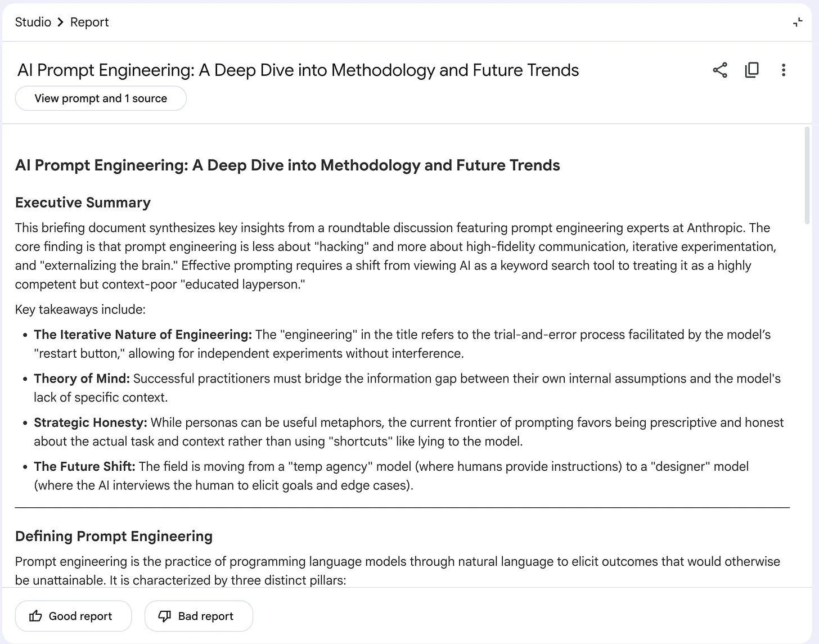Click the Defining Prompt Engineering heading

click(114, 536)
